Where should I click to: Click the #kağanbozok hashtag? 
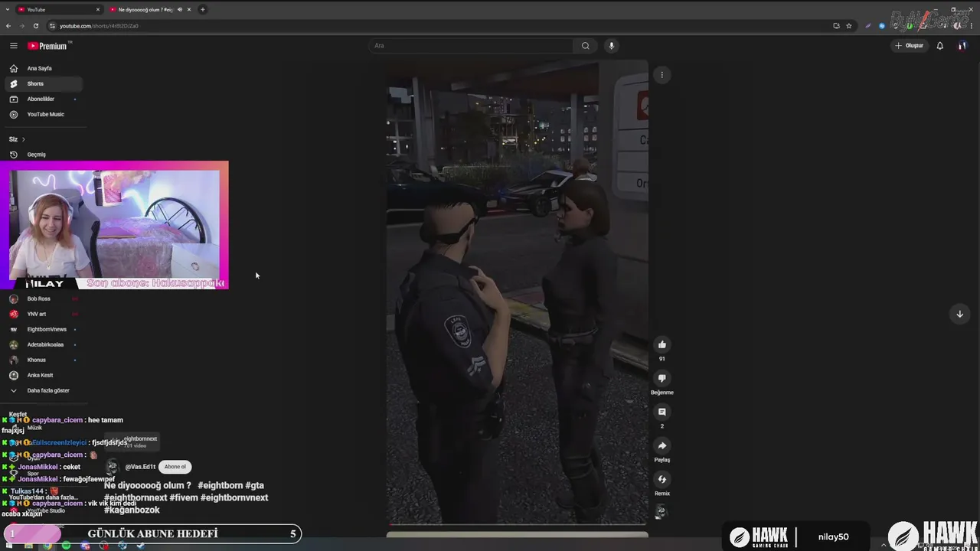pos(132,510)
